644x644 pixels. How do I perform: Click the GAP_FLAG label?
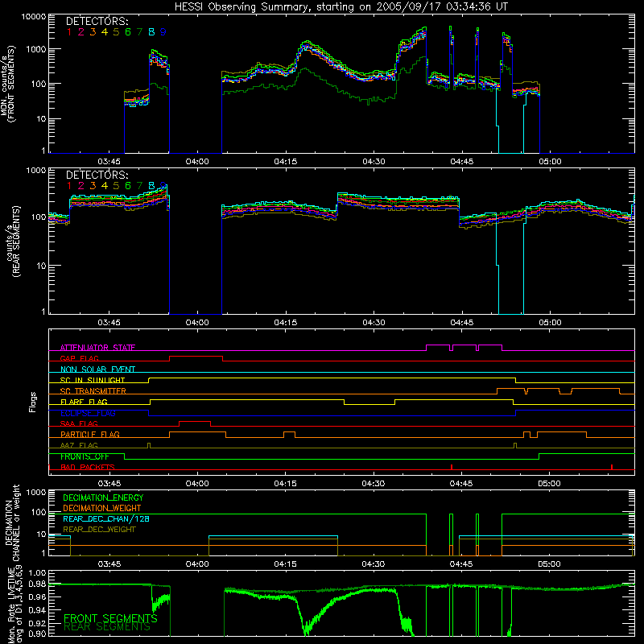coord(79,358)
